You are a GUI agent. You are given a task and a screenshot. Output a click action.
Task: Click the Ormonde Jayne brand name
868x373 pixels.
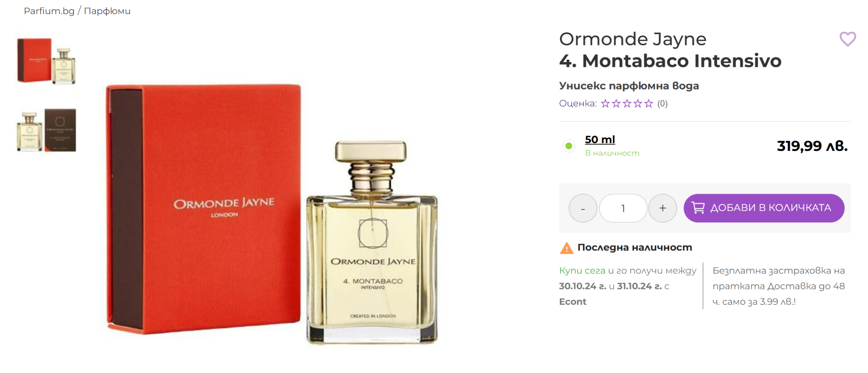(x=633, y=39)
